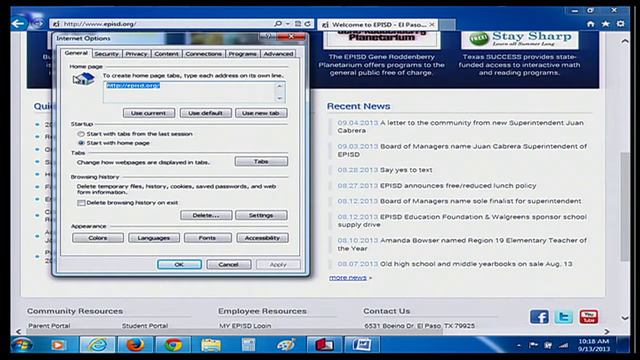The image size is (640, 360).
Task: Click the Use default button
Action: pyautogui.click(x=206, y=113)
